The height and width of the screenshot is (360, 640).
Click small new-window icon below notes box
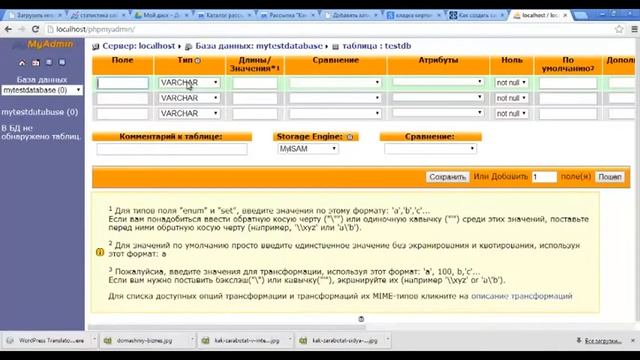coord(361,319)
